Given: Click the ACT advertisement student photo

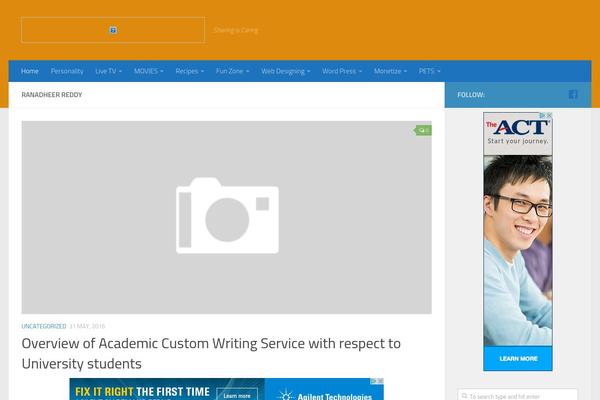Looking at the screenshot, I should (x=518, y=251).
